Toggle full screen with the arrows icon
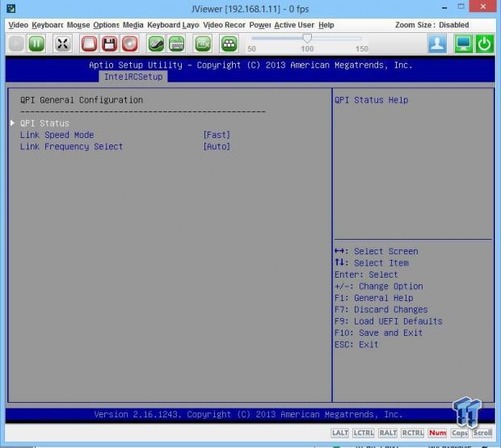The width and height of the screenshot is (501, 448). (x=62, y=44)
